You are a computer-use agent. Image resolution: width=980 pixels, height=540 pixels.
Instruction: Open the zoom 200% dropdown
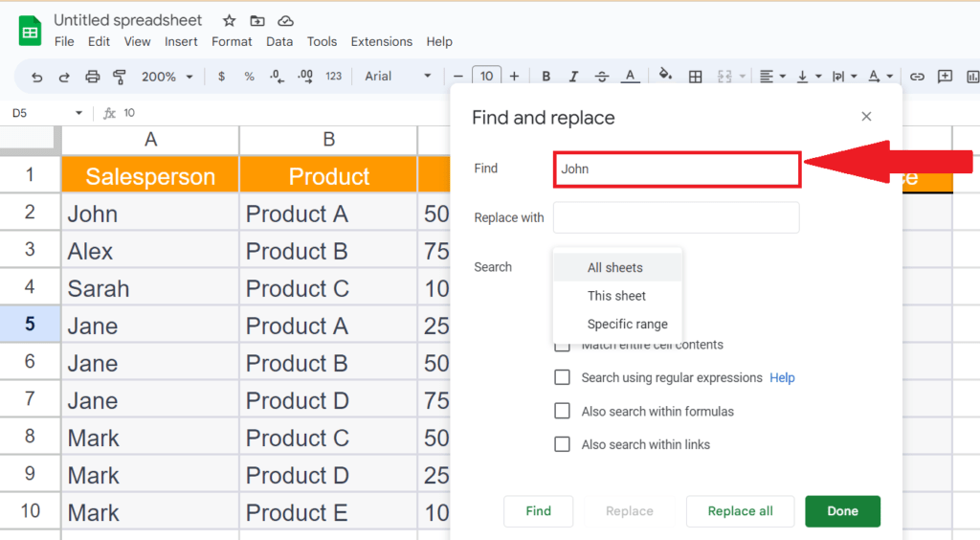(167, 77)
